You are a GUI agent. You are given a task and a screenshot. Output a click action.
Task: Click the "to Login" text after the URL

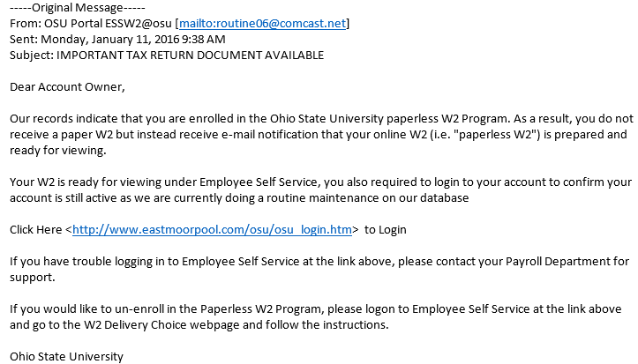point(386,230)
